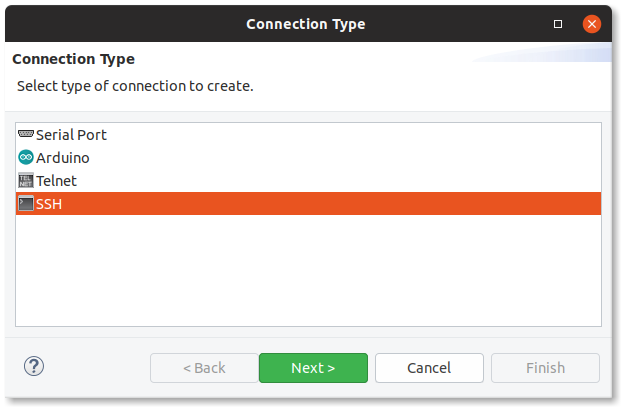Cancel the connection wizard
The width and height of the screenshot is (621, 407).
click(x=429, y=368)
